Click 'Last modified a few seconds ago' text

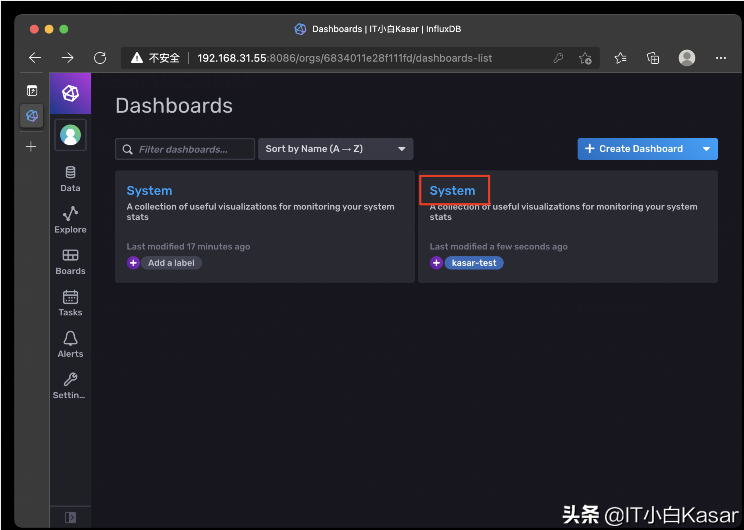(x=499, y=247)
